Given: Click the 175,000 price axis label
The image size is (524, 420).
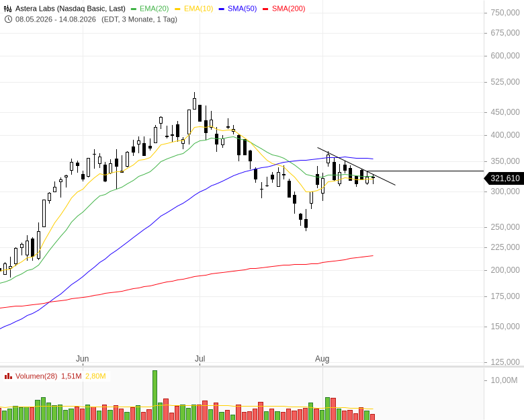Looking at the screenshot, I should (x=505, y=296).
